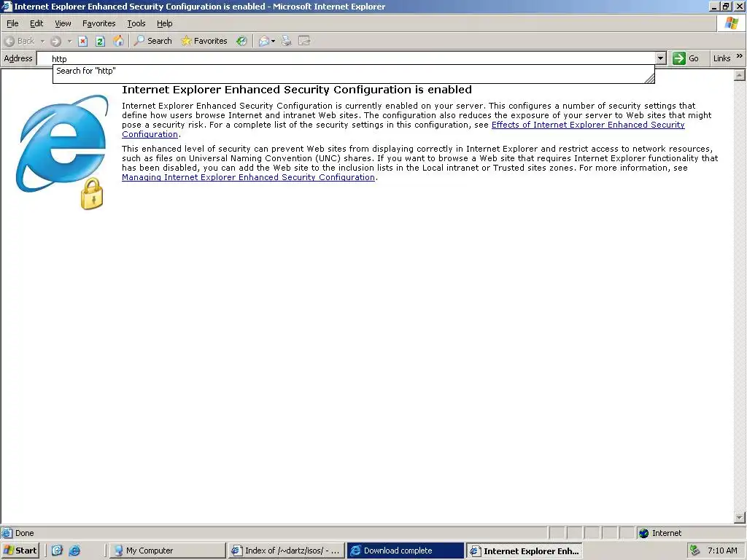Screen dimensions: 747x560
Task: Click the Print toolbar icon
Action: 286,41
